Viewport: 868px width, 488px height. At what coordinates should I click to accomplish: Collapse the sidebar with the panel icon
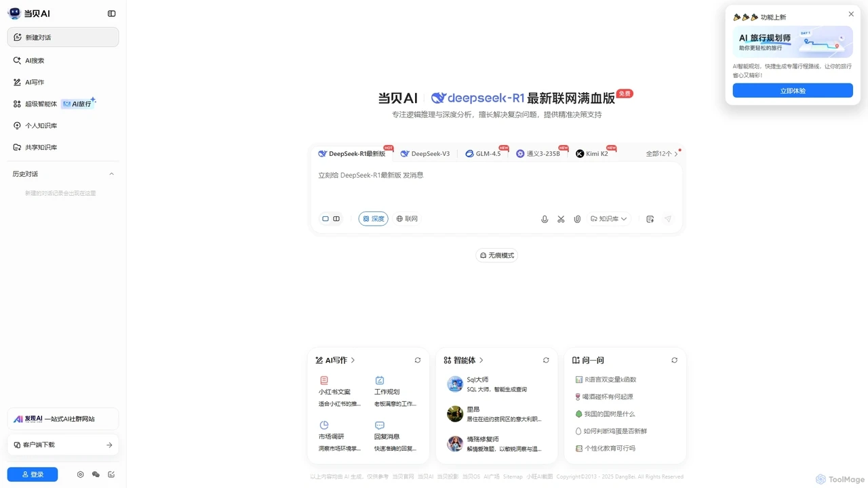click(112, 14)
